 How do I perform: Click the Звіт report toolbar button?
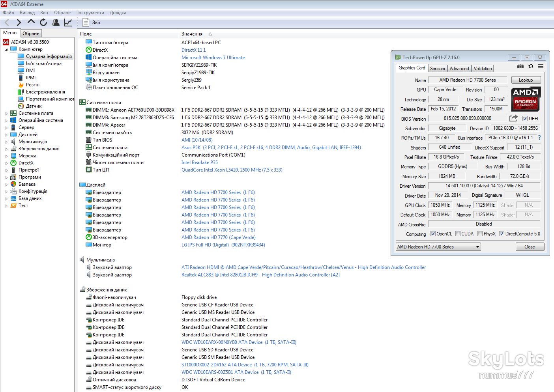[92, 22]
